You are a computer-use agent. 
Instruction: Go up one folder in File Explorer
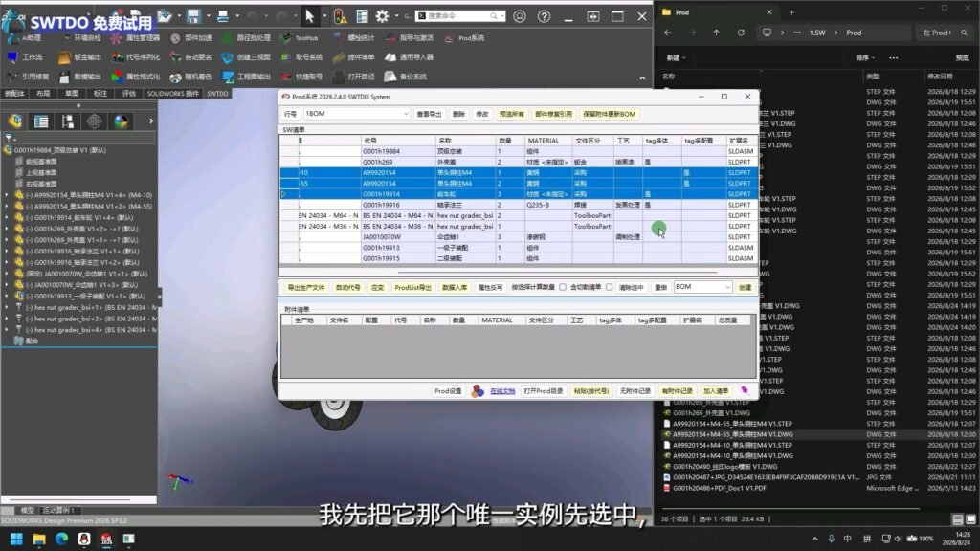(x=716, y=33)
